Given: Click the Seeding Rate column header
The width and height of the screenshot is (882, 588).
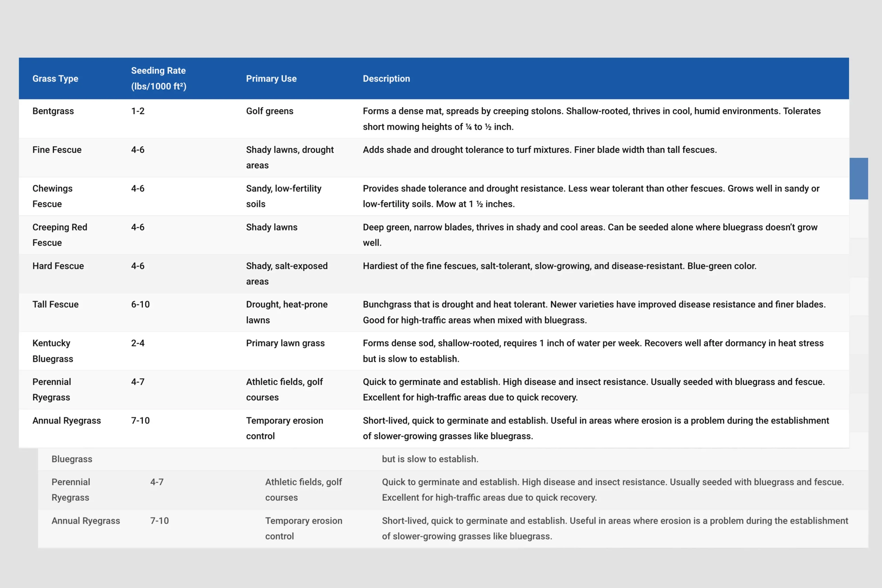Looking at the screenshot, I should coord(158,79).
